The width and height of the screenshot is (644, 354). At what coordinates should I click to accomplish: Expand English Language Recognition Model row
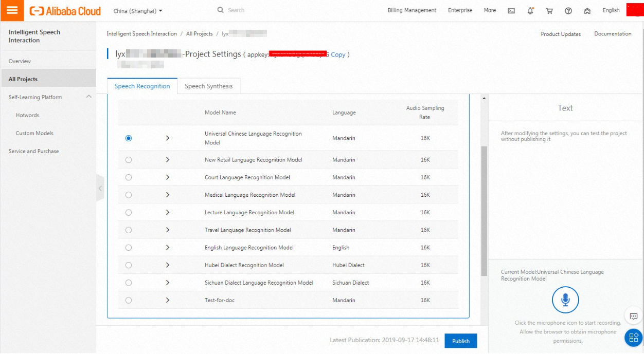point(168,247)
